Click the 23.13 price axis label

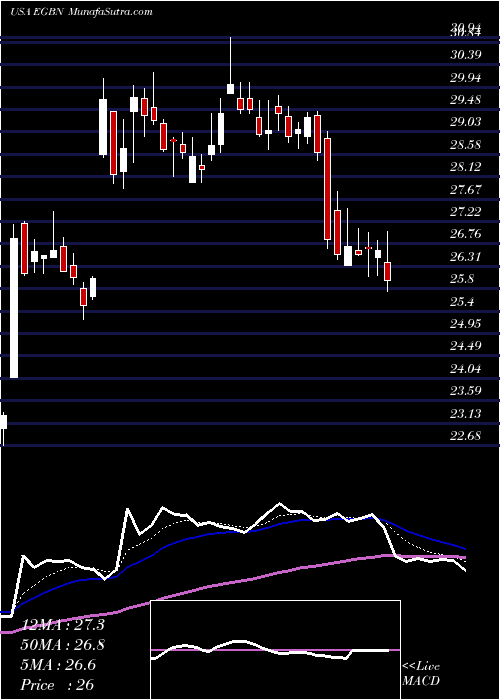465,413
